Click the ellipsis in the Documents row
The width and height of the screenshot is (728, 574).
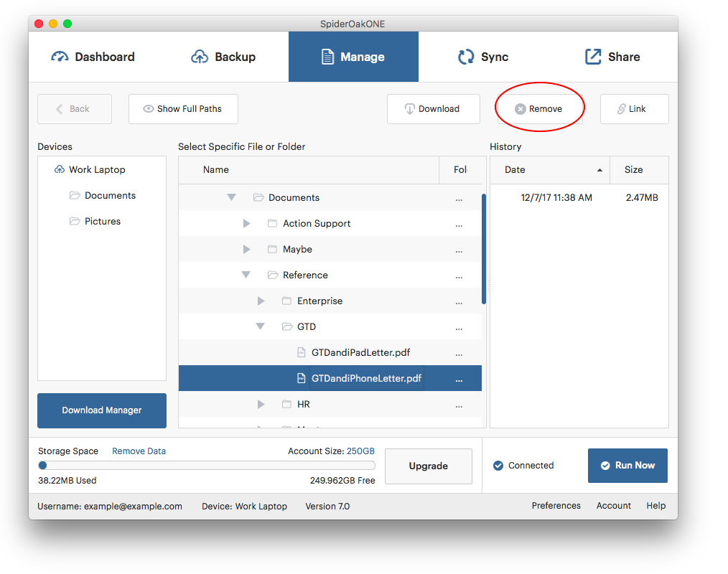click(x=459, y=199)
